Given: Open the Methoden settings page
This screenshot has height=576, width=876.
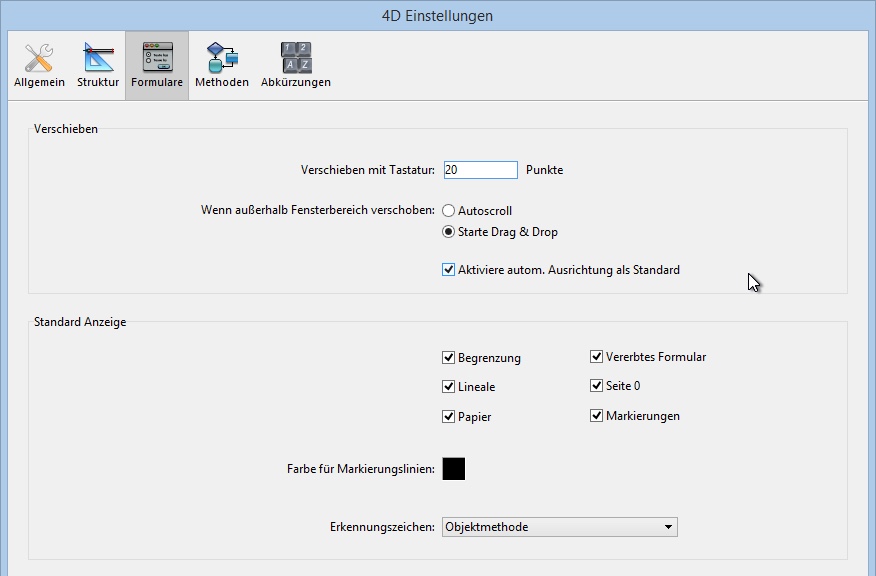Looking at the screenshot, I should pyautogui.click(x=221, y=65).
